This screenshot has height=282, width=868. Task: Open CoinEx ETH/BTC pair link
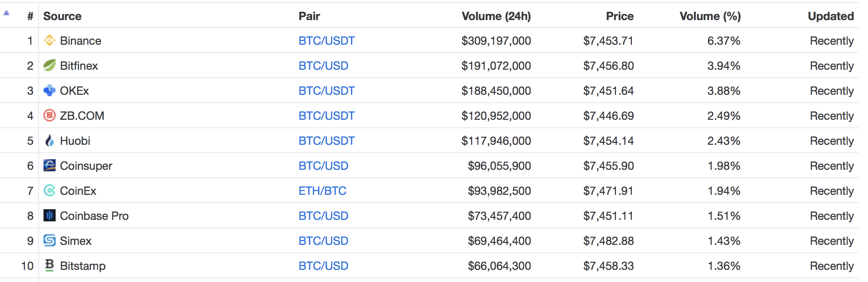coord(322,191)
